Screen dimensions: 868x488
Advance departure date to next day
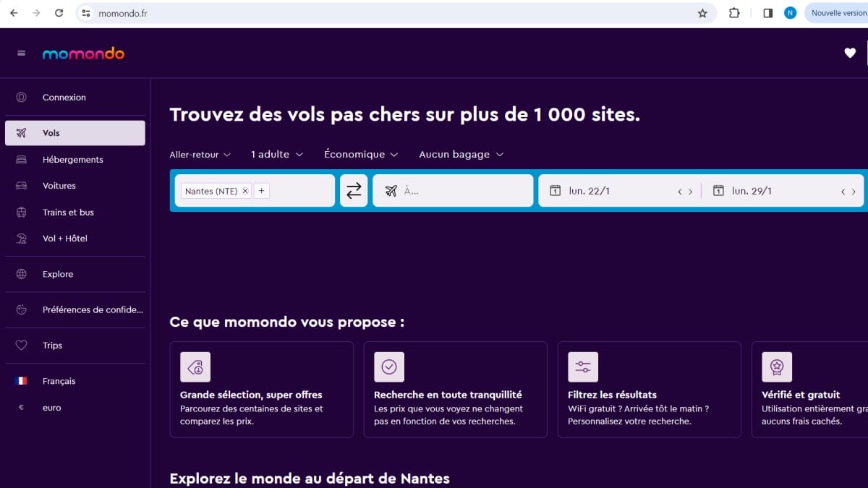[690, 192]
